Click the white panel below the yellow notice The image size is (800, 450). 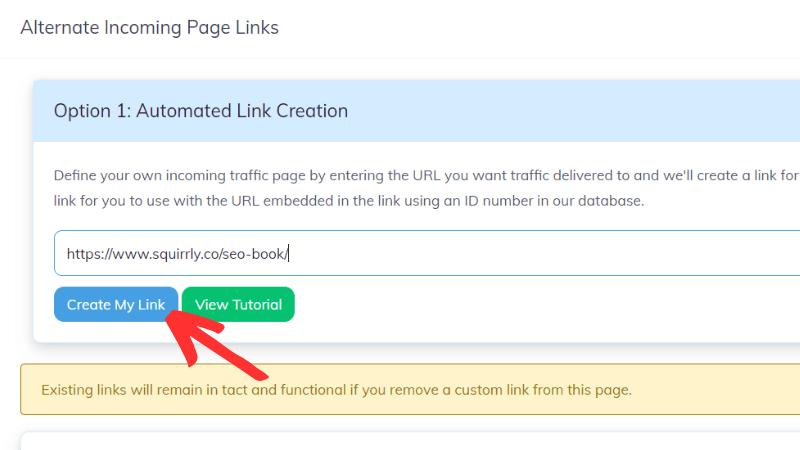400,442
